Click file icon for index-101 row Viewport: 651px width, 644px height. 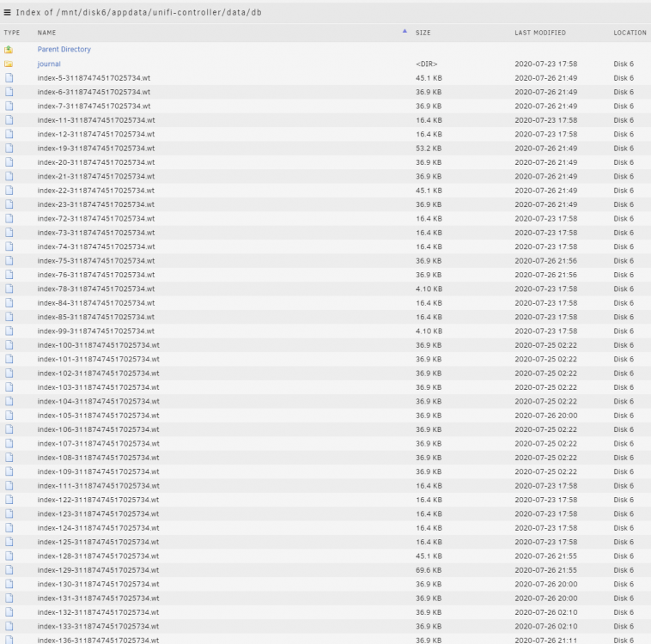9,360
